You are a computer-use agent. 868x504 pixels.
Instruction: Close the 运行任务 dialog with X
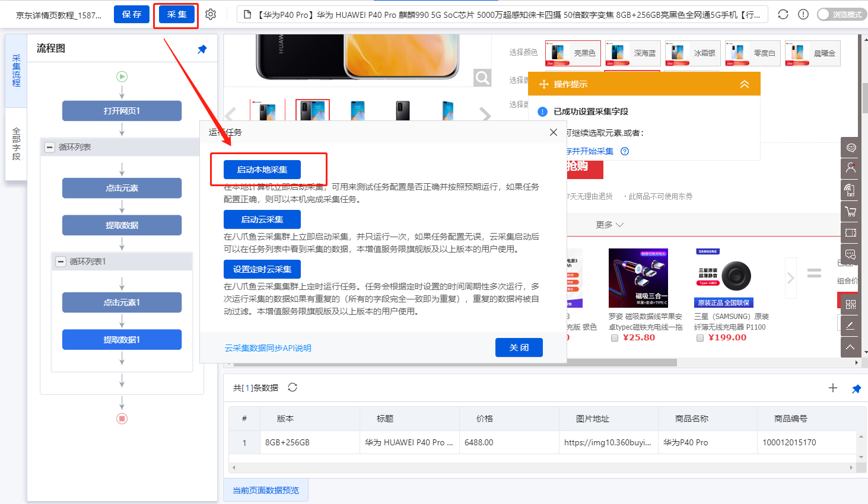click(553, 132)
